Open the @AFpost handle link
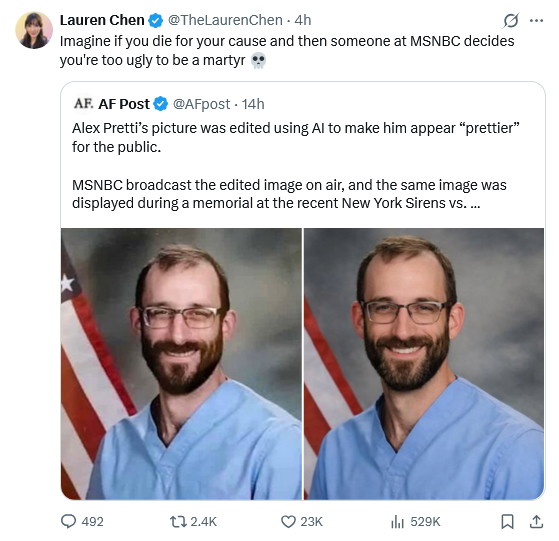The image size is (559, 541). click(x=201, y=104)
